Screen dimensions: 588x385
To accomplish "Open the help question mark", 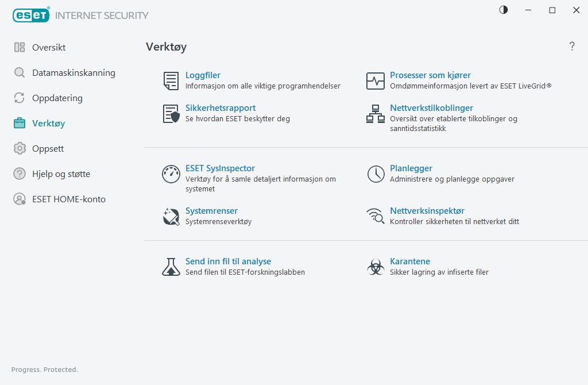I will pos(572,47).
